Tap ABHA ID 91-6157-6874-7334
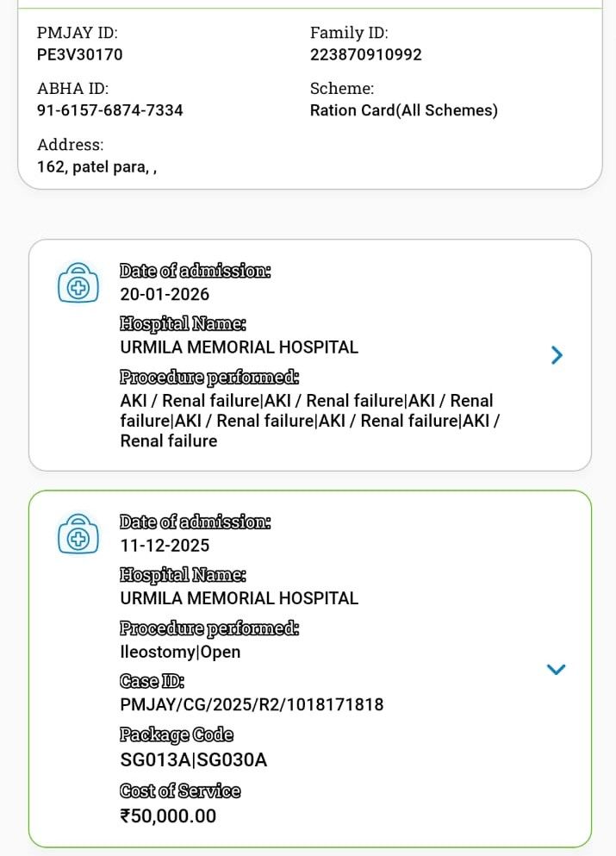The height and width of the screenshot is (856, 616). (110, 110)
